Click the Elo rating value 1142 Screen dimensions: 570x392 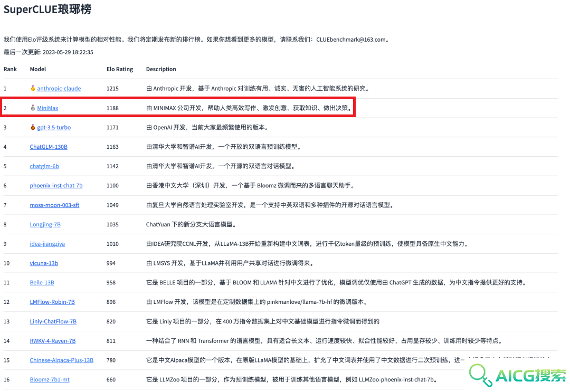click(112, 166)
